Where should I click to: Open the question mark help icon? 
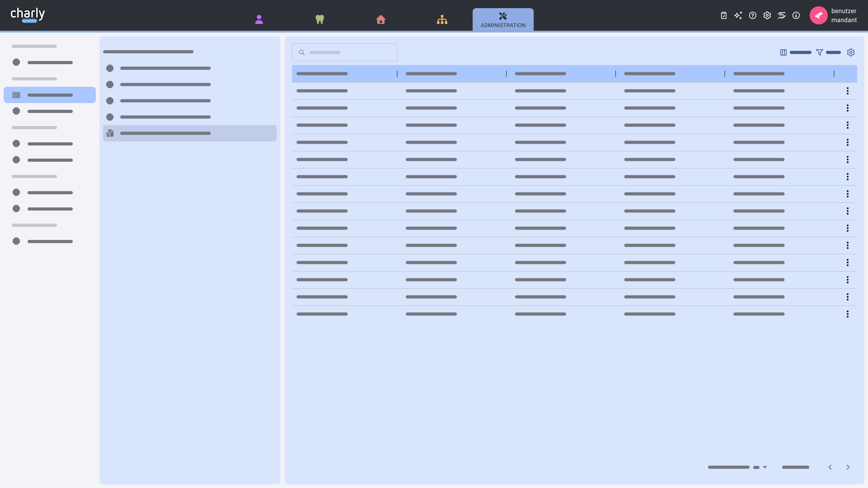click(x=753, y=15)
